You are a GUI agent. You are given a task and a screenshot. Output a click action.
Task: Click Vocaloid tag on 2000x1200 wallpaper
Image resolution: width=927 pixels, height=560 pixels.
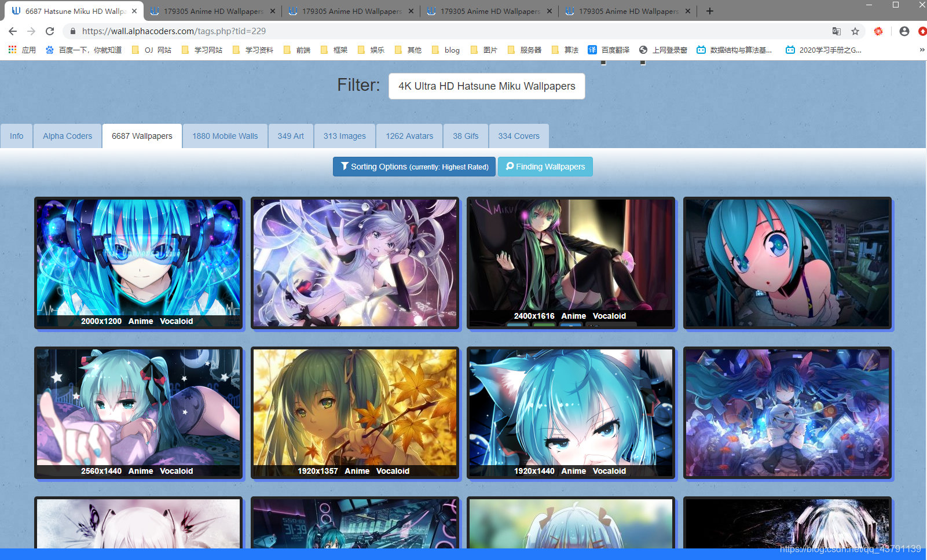coord(177,321)
